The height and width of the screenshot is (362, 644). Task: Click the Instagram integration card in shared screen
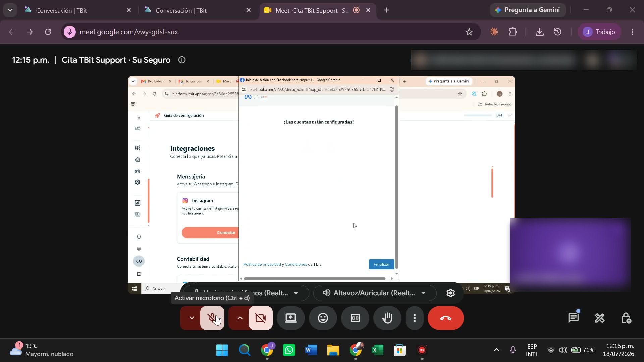click(x=208, y=218)
